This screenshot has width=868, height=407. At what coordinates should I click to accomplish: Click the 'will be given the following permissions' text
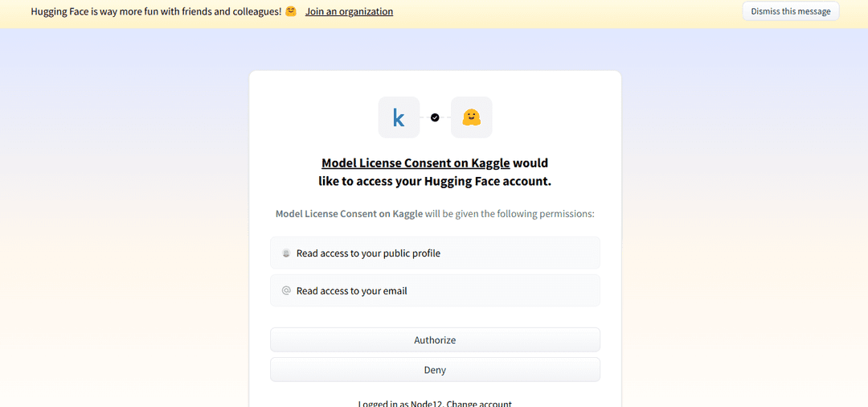[510, 214]
